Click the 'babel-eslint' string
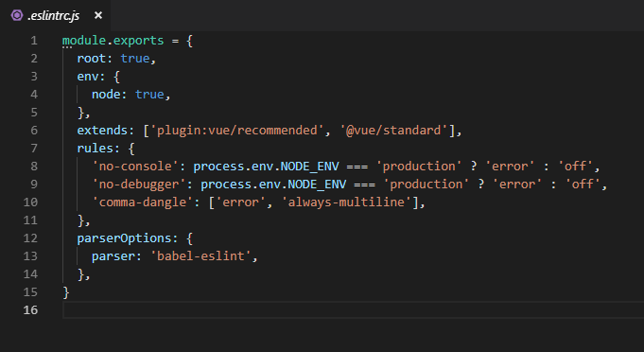Viewport: 644px width, 352px height. (x=200, y=256)
